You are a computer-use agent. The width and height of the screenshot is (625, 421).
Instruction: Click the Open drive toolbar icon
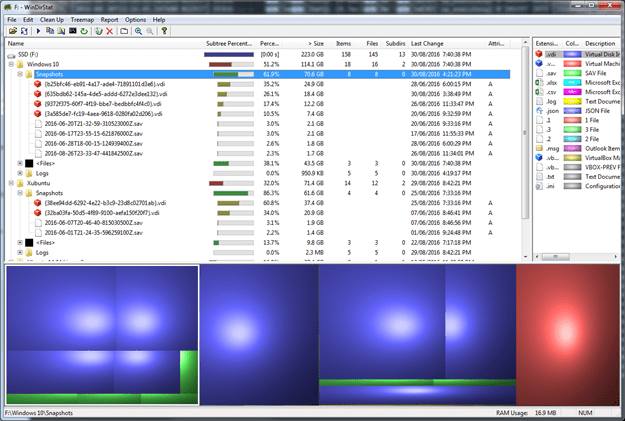tap(13, 31)
